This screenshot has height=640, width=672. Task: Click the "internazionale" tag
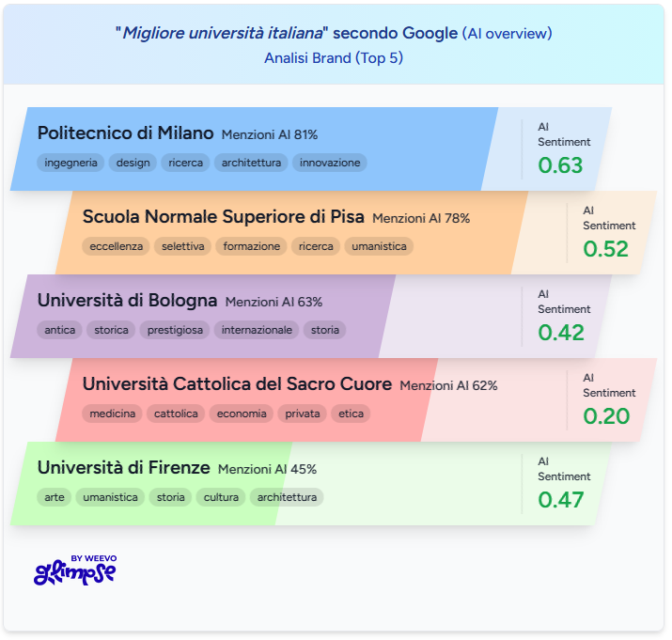257,330
